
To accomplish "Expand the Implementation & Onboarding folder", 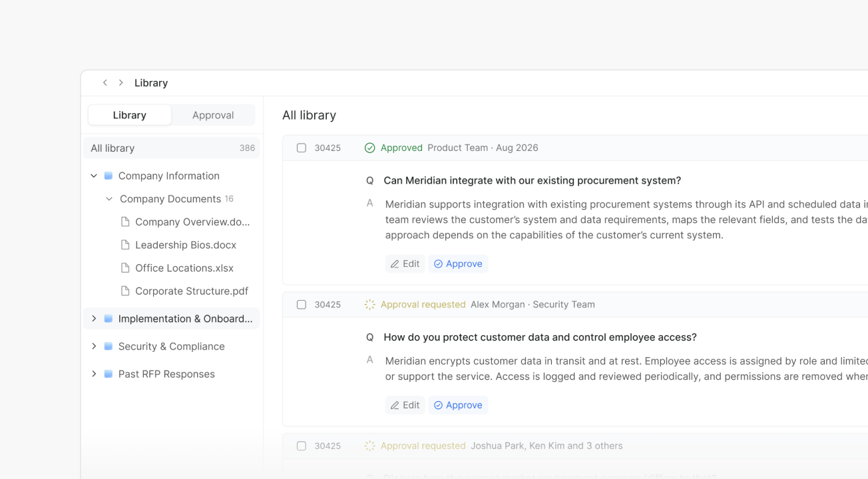I will 94,319.
